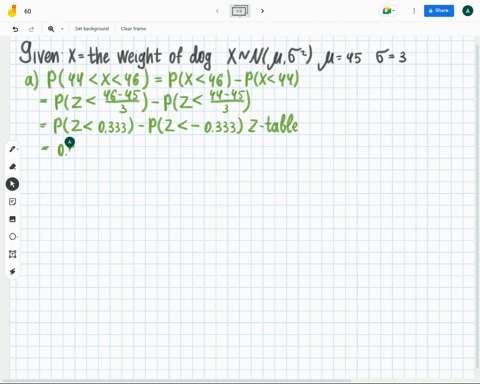Open the Jamboard home logo
This screenshot has height=384, width=480.
tap(12, 11)
